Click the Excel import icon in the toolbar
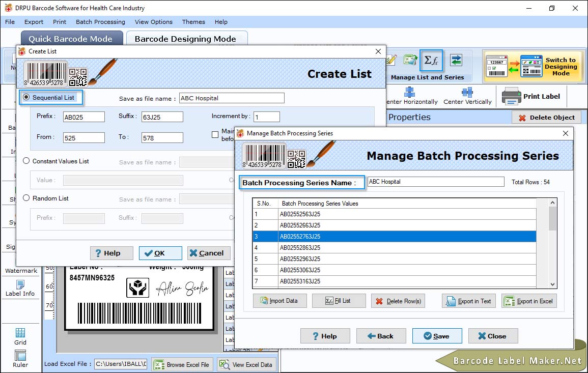 pos(410,60)
